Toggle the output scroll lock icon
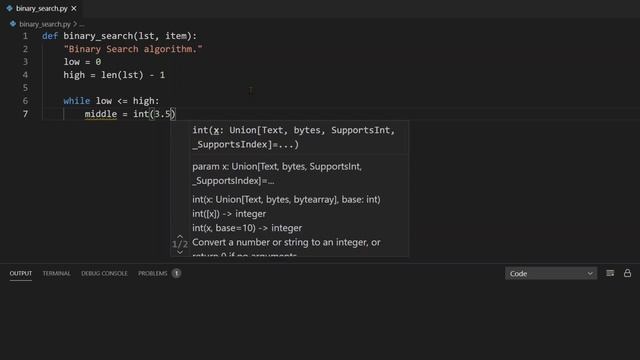The width and height of the screenshot is (640, 360). (x=627, y=273)
